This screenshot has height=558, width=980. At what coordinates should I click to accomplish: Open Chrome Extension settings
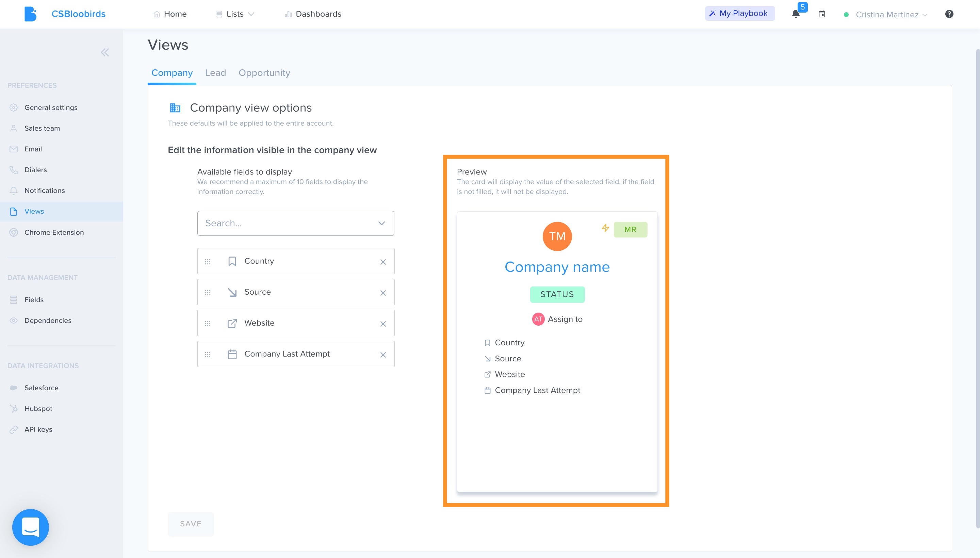[x=54, y=232]
